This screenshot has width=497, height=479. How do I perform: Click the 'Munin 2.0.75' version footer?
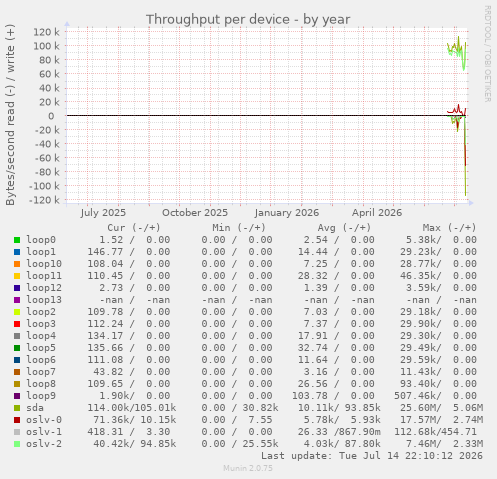(x=248, y=468)
